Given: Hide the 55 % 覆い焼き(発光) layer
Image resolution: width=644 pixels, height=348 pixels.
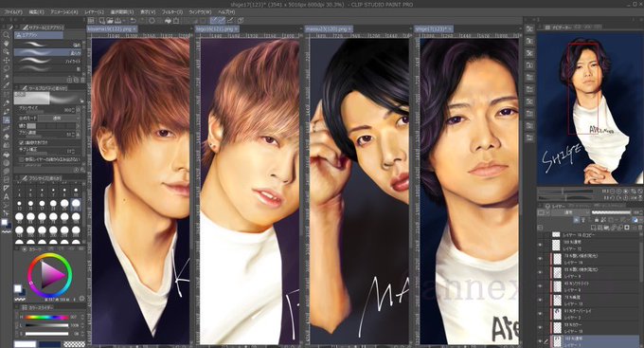Looking at the screenshot, I should pyautogui.click(x=541, y=272).
